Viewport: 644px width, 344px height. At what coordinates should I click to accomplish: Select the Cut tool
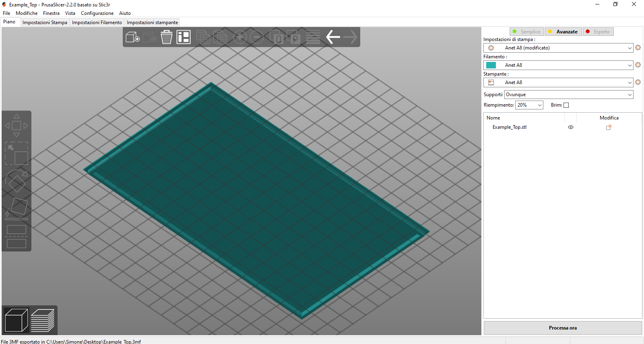click(17, 237)
